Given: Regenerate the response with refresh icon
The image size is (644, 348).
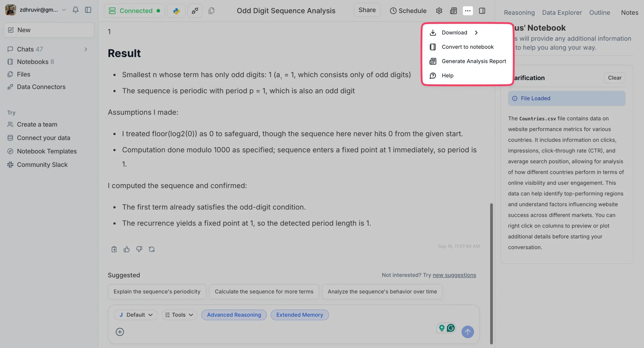Looking at the screenshot, I should coord(152,249).
